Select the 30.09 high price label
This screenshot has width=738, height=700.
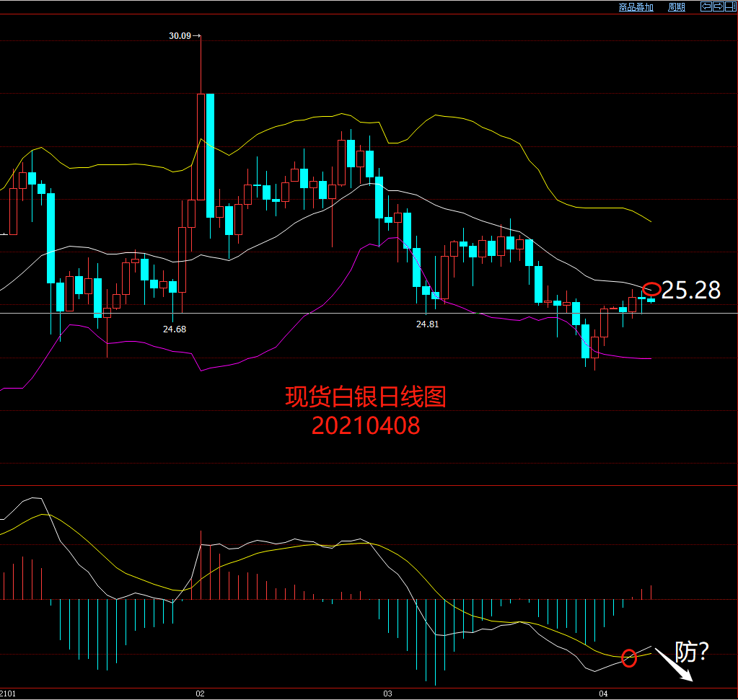pos(180,36)
